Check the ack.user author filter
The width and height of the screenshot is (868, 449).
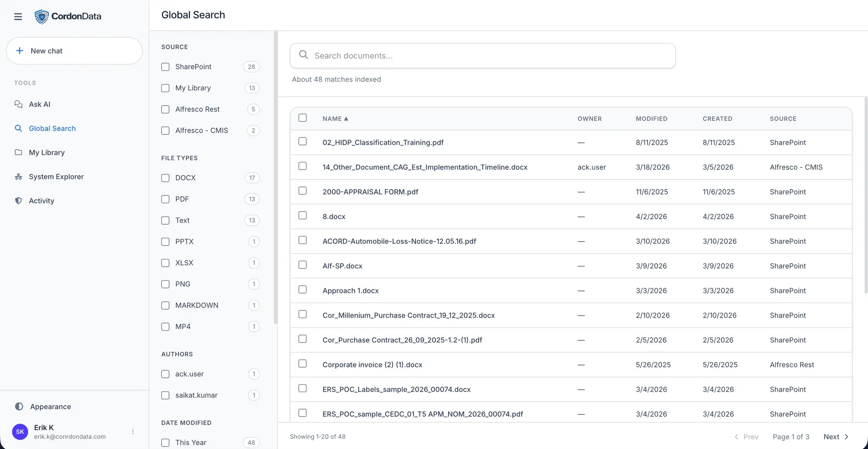165,374
